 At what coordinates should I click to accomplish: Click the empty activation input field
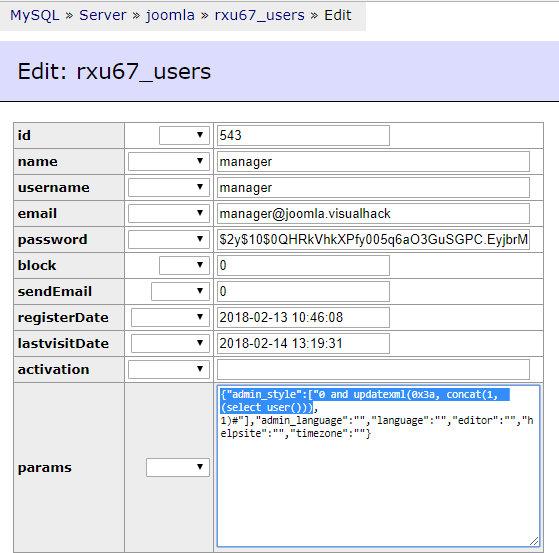tap(373, 369)
